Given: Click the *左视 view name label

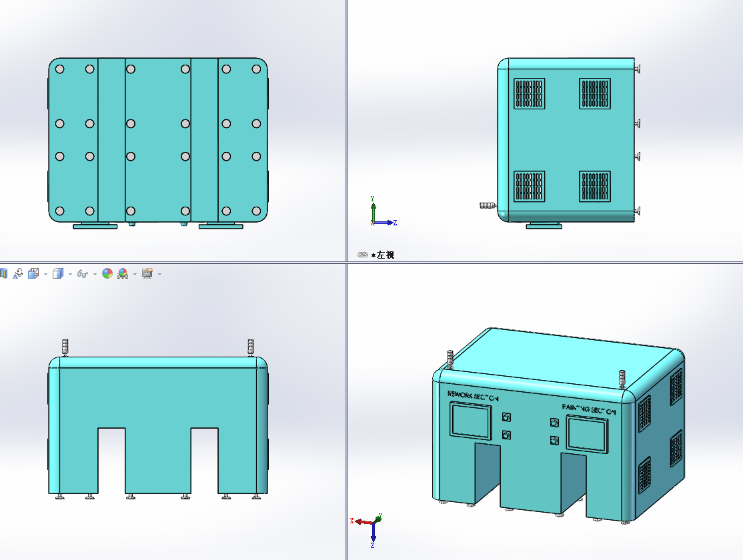Looking at the screenshot, I should pyautogui.click(x=383, y=255).
